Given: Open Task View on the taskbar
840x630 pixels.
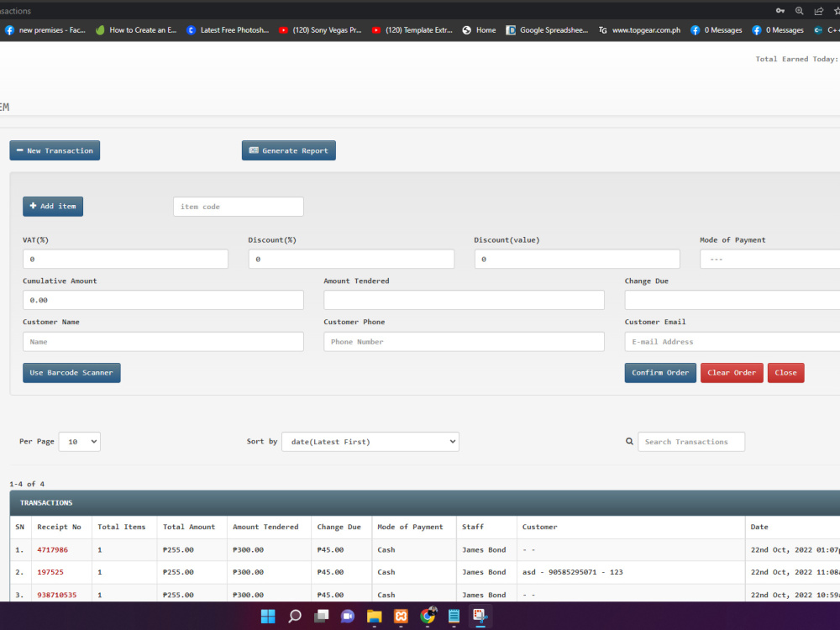Looking at the screenshot, I should tap(322, 616).
